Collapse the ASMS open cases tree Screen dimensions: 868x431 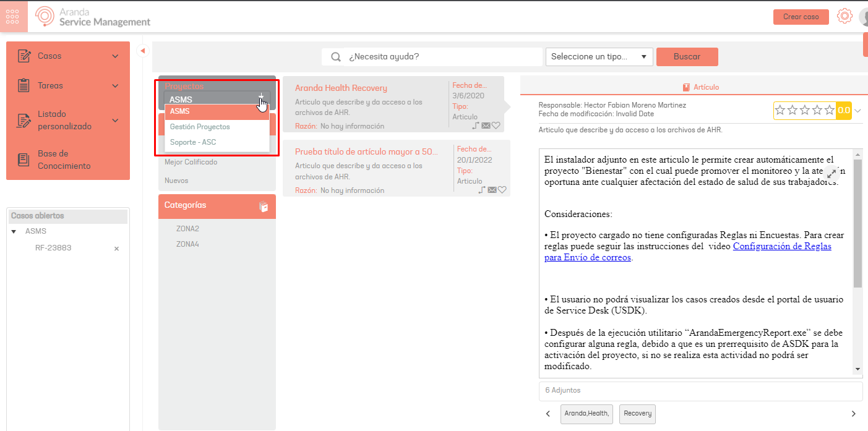[14, 231]
